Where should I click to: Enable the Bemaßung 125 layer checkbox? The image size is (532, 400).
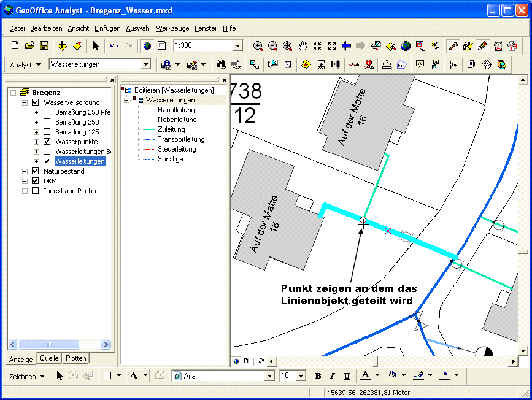click(x=47, y=132)
